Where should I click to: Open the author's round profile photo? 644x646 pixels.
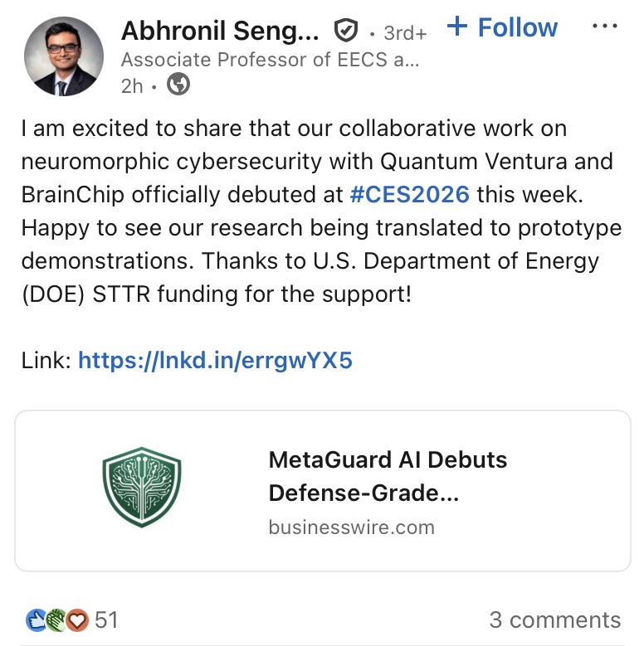[x=64, y=56]
